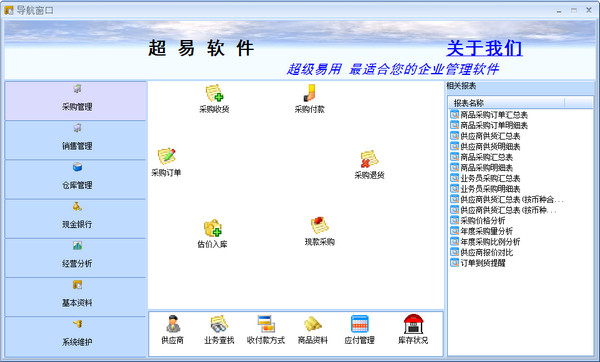Open the 应付管理 payables management icon
This screenshot has width=600, height=362.
coord(359,329)
